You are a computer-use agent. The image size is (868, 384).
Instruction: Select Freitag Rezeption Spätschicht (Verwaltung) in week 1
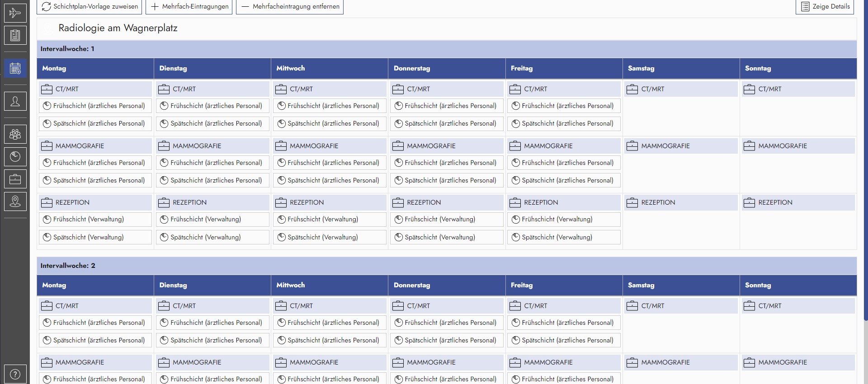[564, 237]
